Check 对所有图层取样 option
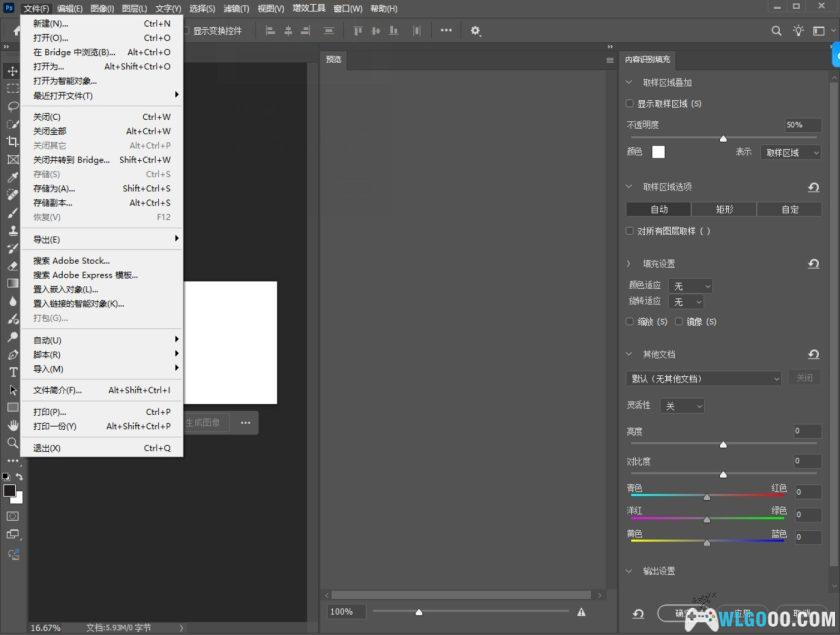The width and height of the screenshot is (840, 635). tap(628, 231)
